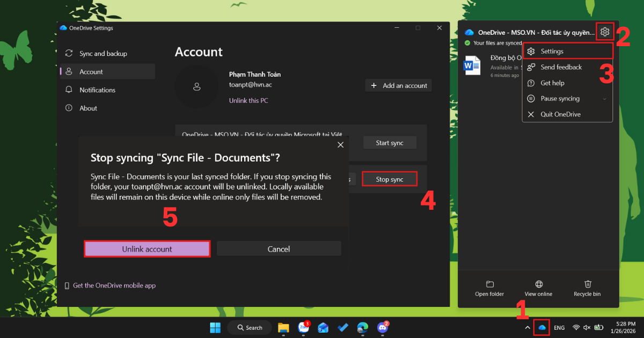Image resolution: width=644 pixels, height=338 pixels.
Task: Open the Get the OneDrive mobile app link
Action: (x=114, y=285)
